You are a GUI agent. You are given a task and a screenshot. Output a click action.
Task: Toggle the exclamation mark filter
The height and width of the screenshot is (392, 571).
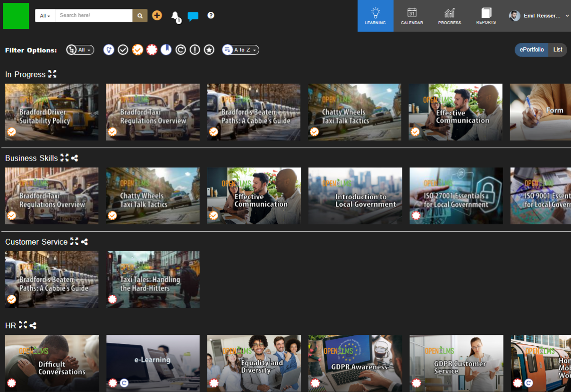195,50
